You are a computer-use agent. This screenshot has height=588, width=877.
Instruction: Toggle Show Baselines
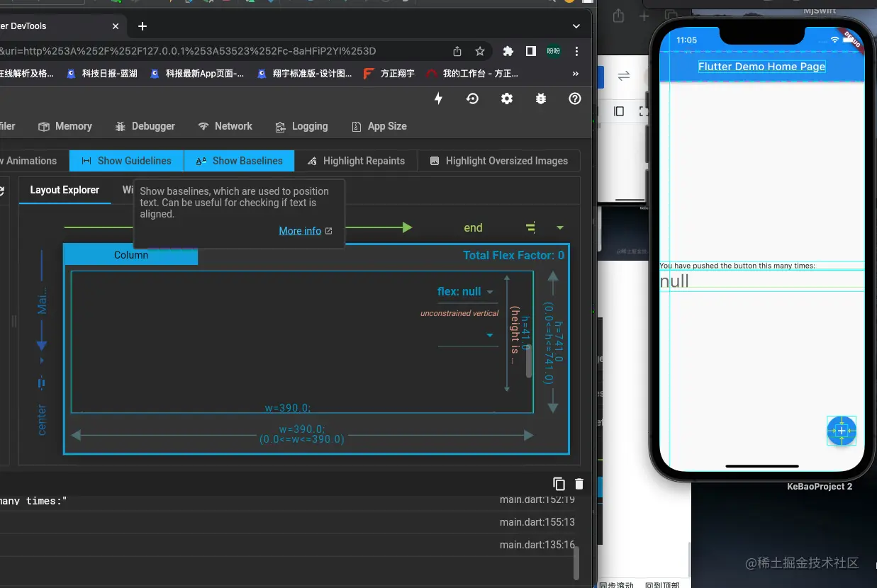coord(240,161)
